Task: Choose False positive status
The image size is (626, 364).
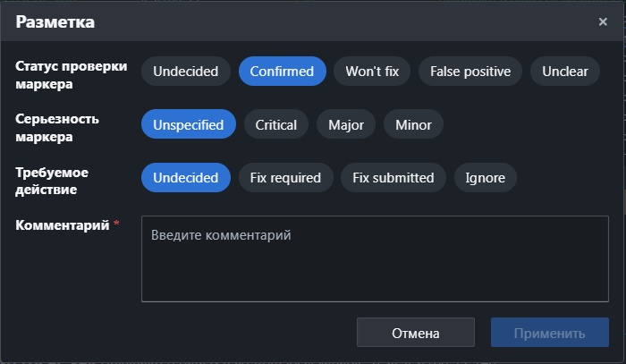Action: click(x=470, y=72)
